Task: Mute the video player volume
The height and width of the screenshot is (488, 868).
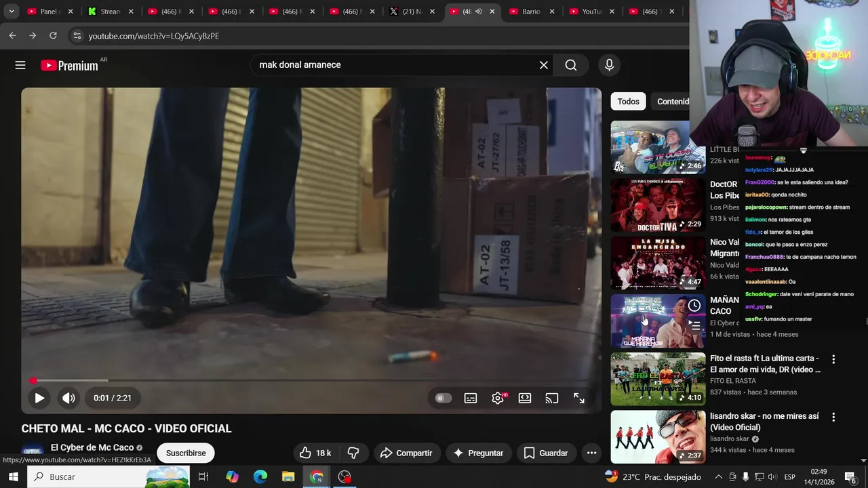Action: click(x=68, y=398)
